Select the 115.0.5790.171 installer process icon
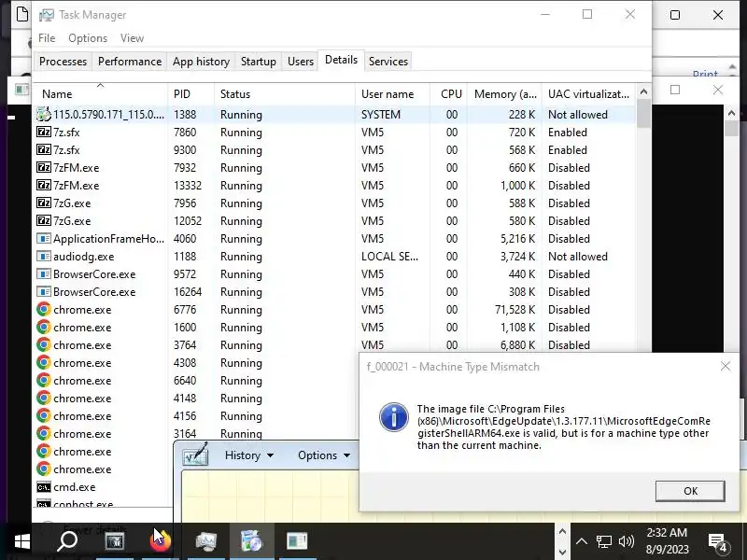747x560 pixels. coord(44,114)
